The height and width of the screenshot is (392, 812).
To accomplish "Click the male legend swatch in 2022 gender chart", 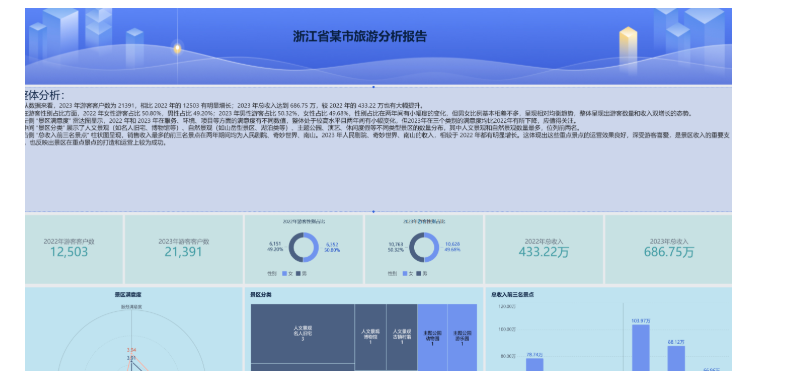I will point(298,273).
